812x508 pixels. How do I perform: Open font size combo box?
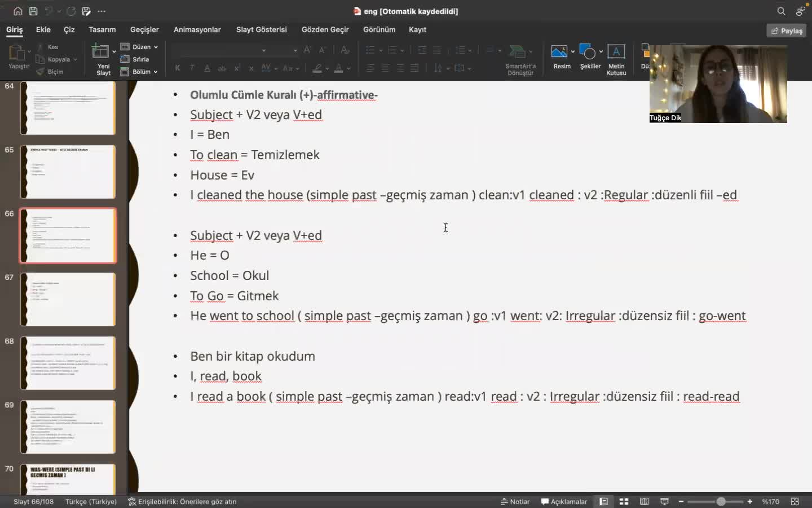point(285,50)
